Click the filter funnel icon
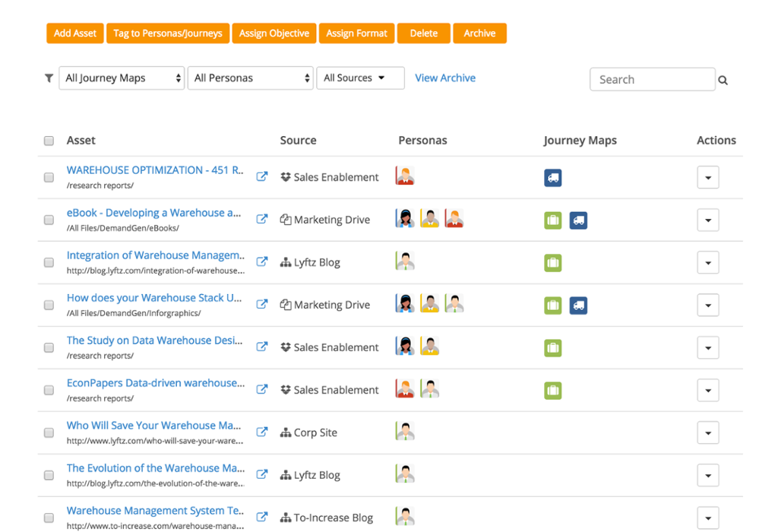This screenshot has height=532, width=778. pos(49,78)
